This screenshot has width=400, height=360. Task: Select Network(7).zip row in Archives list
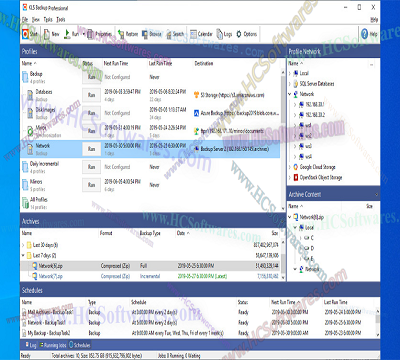click(150, 276)
